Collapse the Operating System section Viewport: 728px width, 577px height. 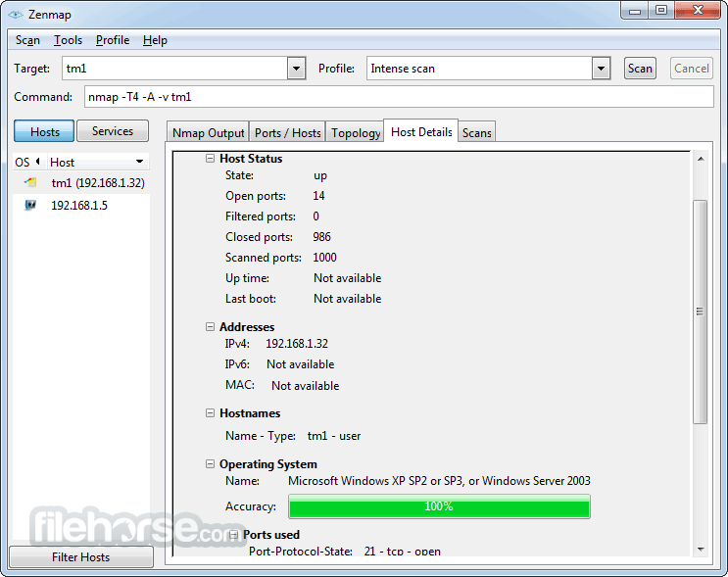pos(210,463)
